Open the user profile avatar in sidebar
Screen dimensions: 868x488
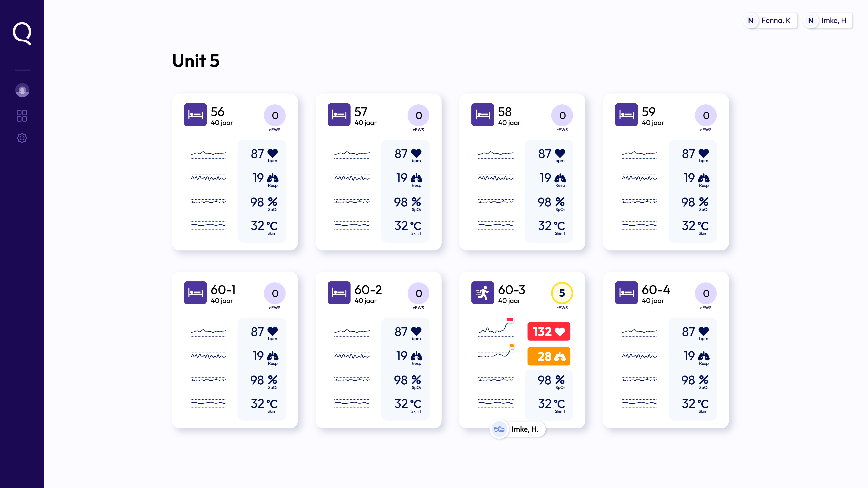(x=22, y=90)
